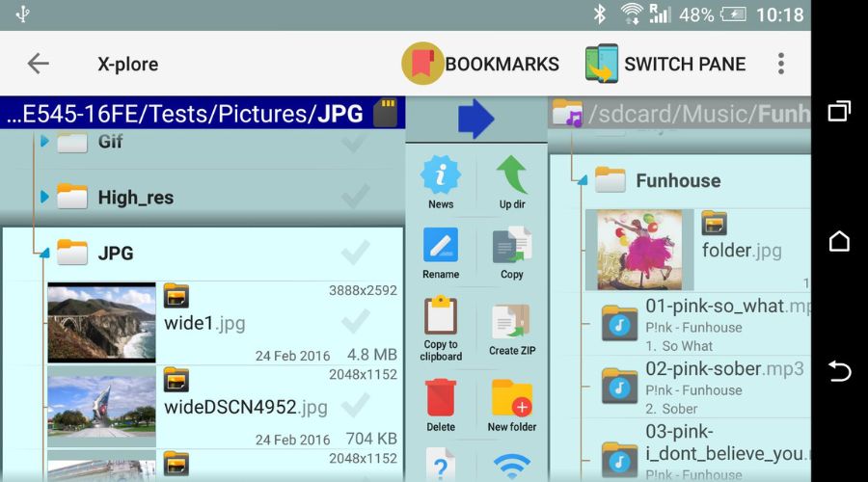
Task: Expand the Gif folder triangle
Action: [44, 141]
